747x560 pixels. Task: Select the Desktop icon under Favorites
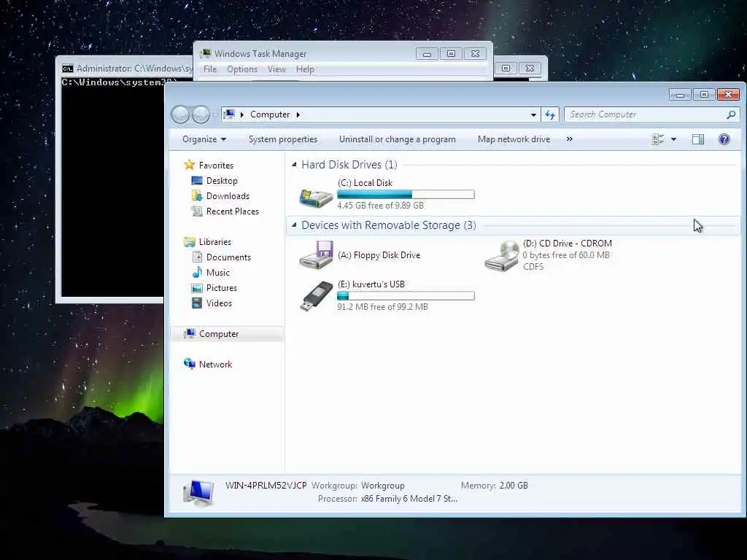[x=197, y=181]
